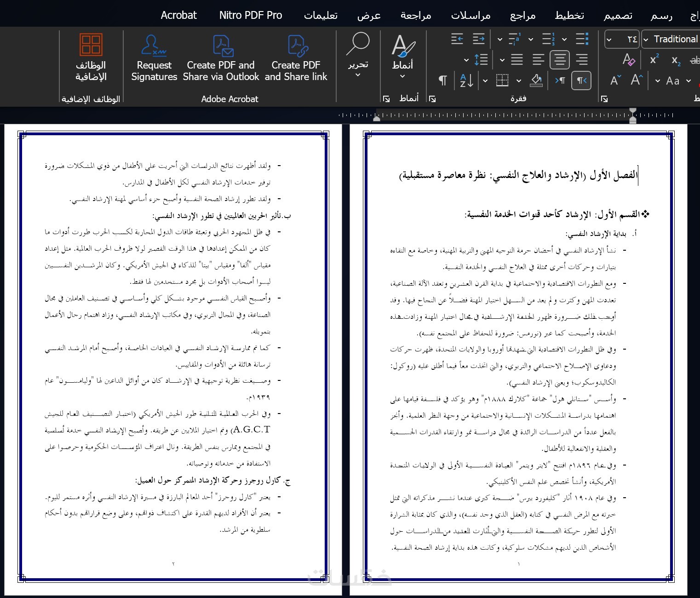The width and height of the screenshot is (700, 598).
Task: Click Create PDF and Share link
Action: pyautogui.click(x=296, y=57)
